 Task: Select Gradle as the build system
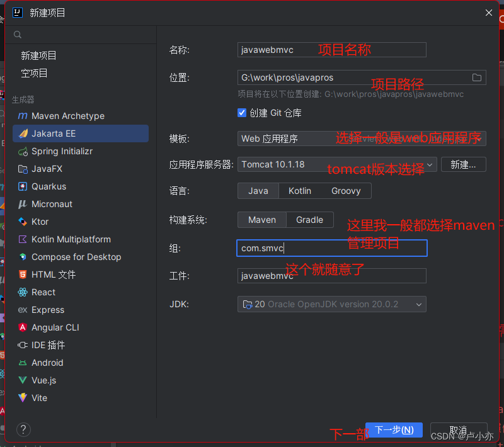[x=309, y=220]
